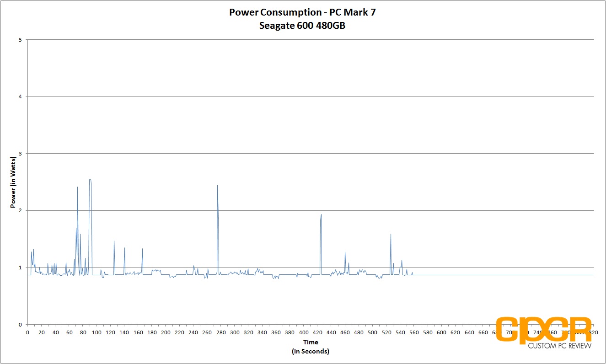Click the chart title "Power Consumption - PC Mark 7"

pos(303,12)
